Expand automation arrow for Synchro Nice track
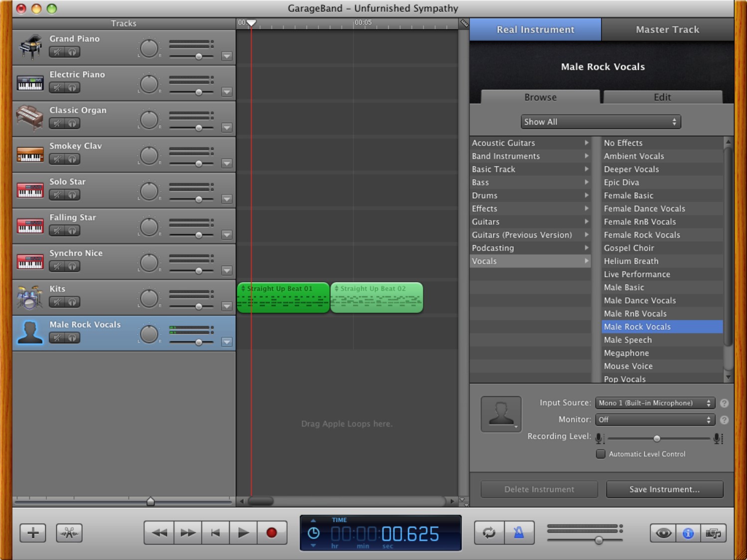 [x=227, y=271]
